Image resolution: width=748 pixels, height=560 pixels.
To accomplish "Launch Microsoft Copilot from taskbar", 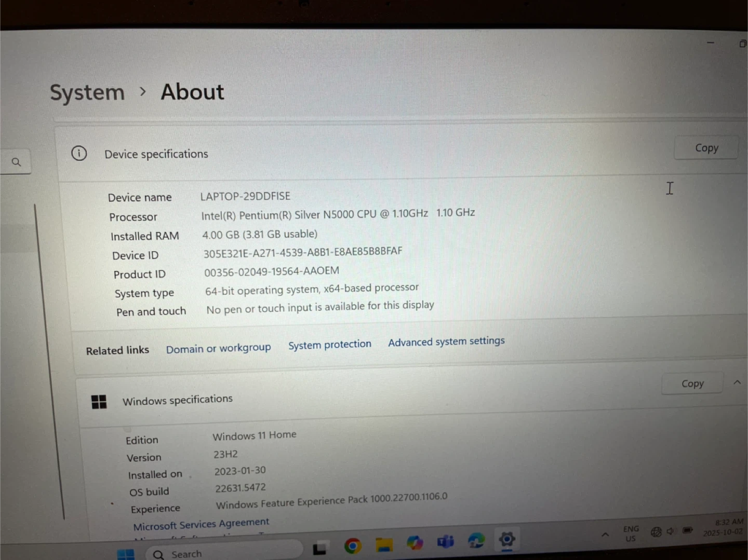I will [x=415, y=543].
